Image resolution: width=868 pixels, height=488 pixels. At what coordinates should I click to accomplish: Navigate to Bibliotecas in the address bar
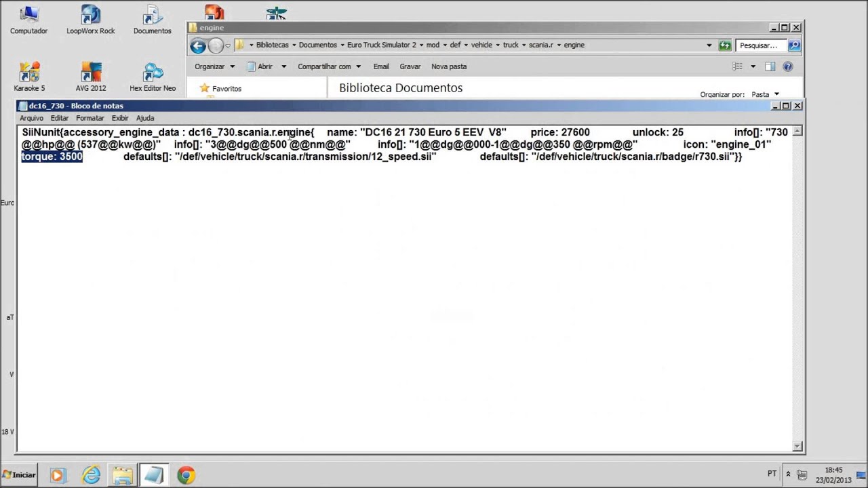[272, 45]
